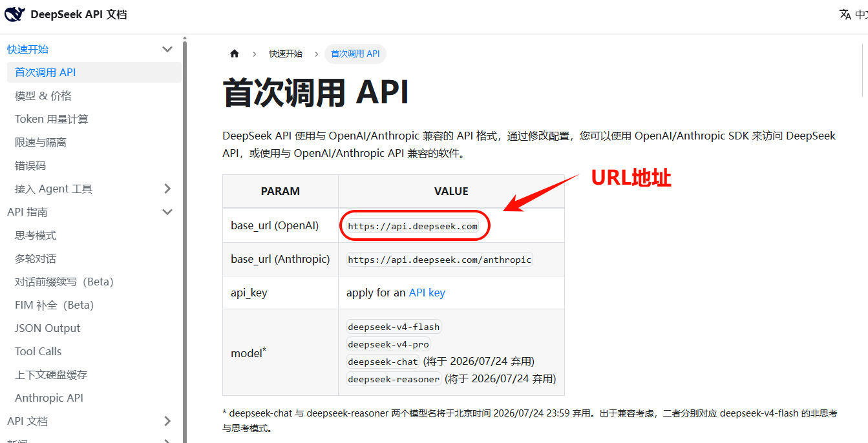868x443 pixels.
Task: Click the deepseek-reasoner model name
Action: tap(394, 379)
